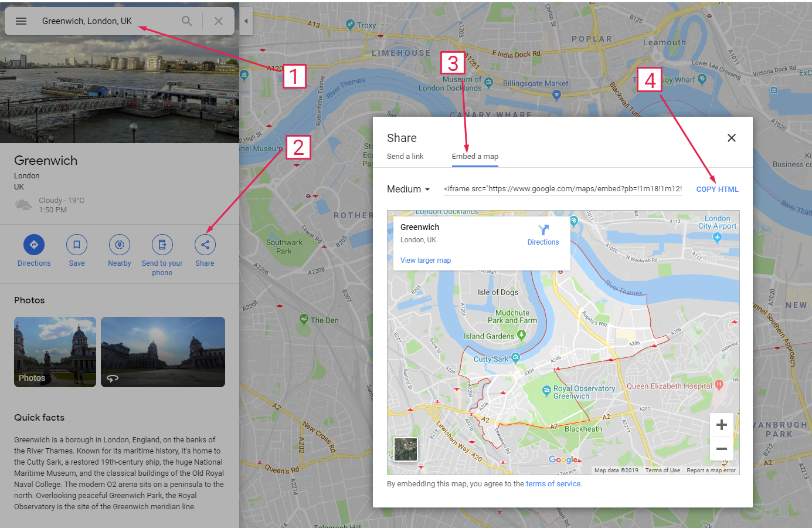Select the iframe embed code text field
The image size is (812, 528).
tap(563, 189)
